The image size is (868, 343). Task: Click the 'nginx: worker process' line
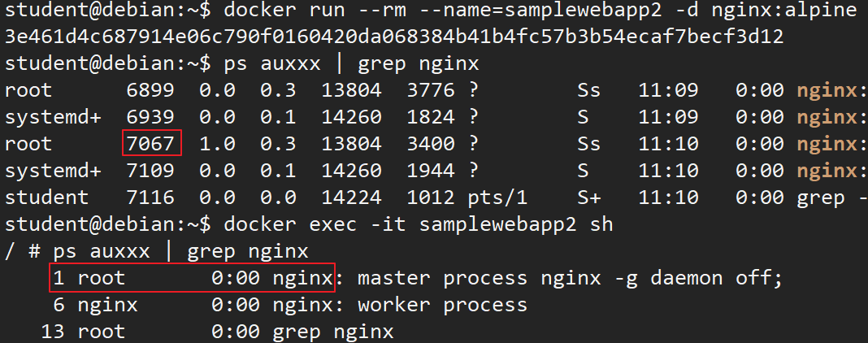[400, 305]
